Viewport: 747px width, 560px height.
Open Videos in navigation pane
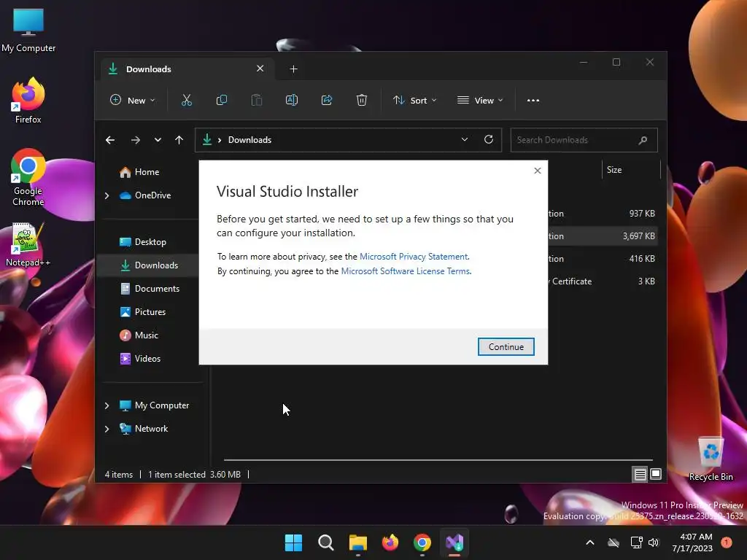click(140, 359)
